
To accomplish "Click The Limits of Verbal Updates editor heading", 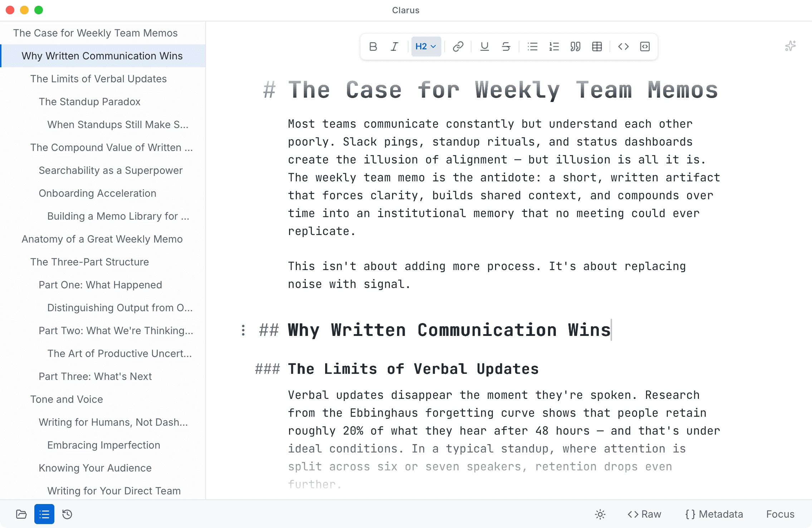I will point(413,369).
